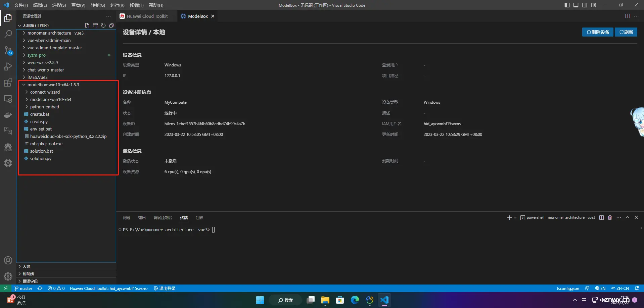
Task: Close the terminal panel
Action: coord(636,218)
